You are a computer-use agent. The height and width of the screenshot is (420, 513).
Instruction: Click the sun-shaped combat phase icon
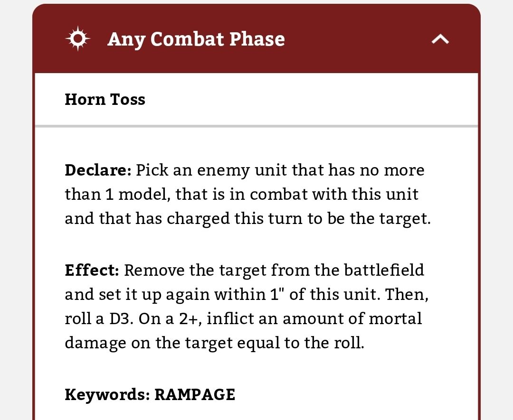tap(78, 38)
